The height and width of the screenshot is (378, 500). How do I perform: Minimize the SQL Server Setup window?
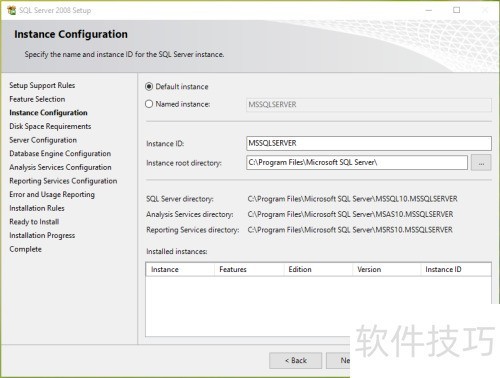tap(429, 10)
